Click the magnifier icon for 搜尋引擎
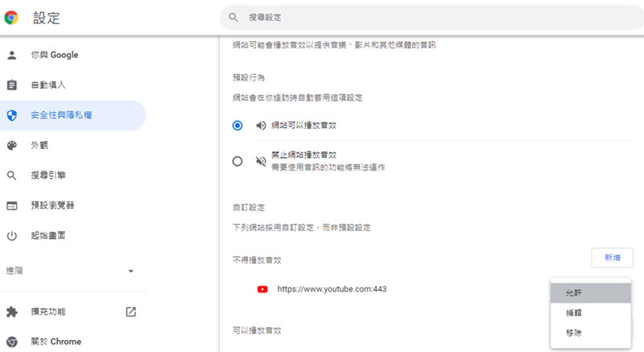The width and height of the screenshot is (644, 352). [12, 176]
